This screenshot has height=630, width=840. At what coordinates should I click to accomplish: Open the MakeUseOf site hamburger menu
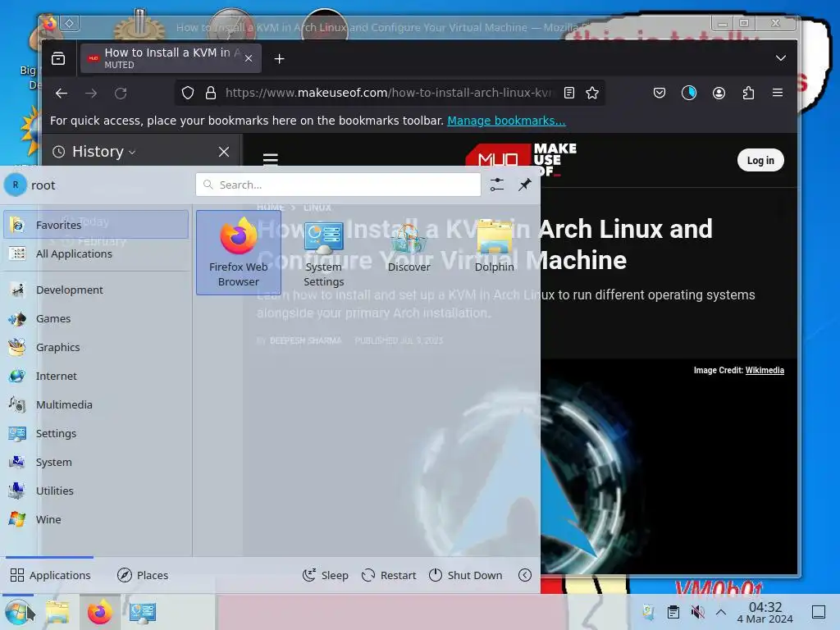pos(271,159)
